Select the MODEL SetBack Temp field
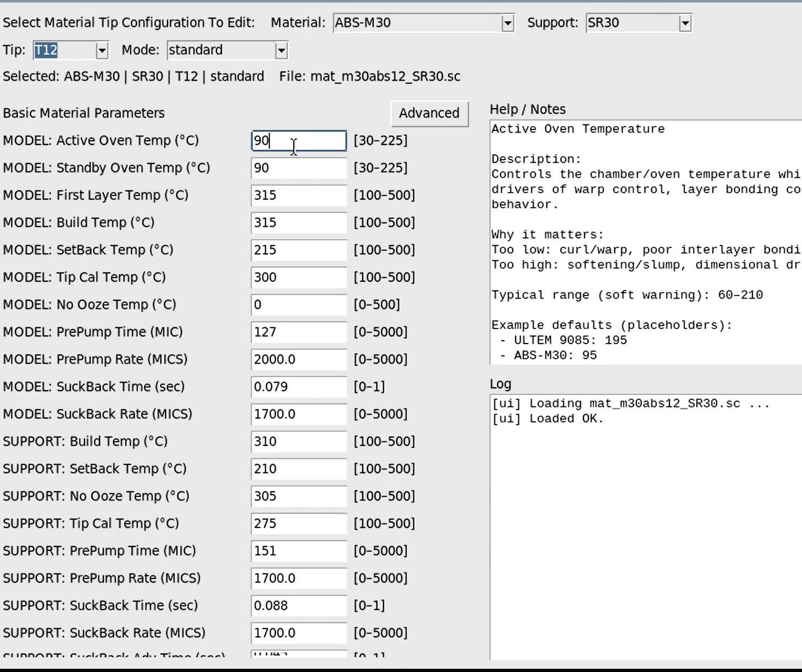The width and height of the screenshot is (802, 672). [298, 250]
